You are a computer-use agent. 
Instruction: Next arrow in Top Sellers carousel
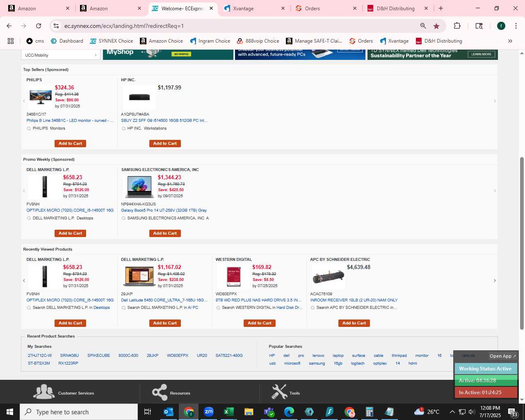tap(495, 101)
